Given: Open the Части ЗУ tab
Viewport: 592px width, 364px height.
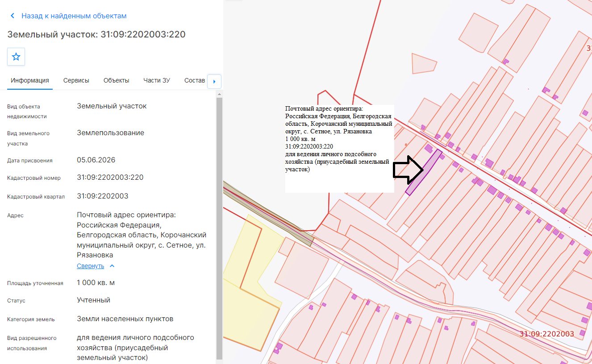Looking at the screenshot, I should pos(157,80).
